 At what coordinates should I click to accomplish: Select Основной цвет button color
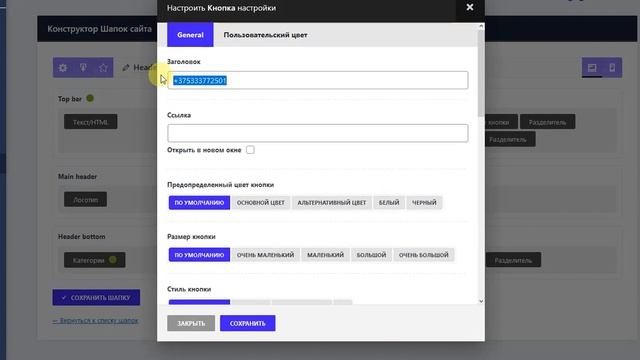(260, 202)
